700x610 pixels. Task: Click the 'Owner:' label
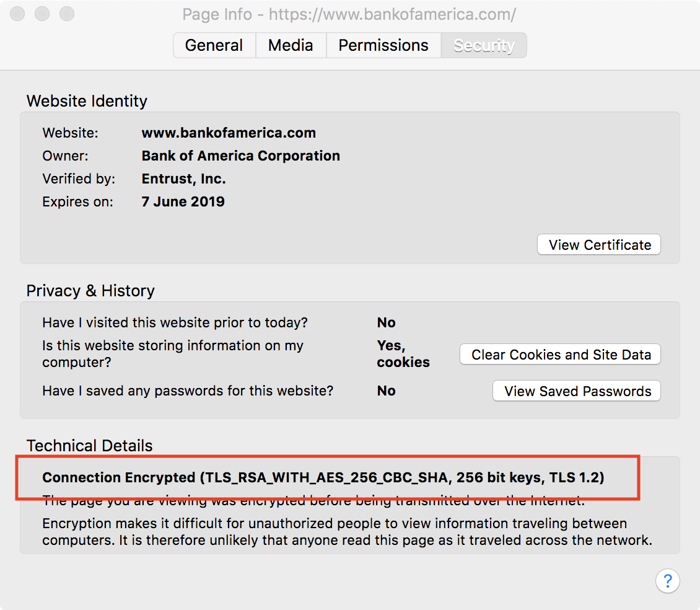coord(65,156)
